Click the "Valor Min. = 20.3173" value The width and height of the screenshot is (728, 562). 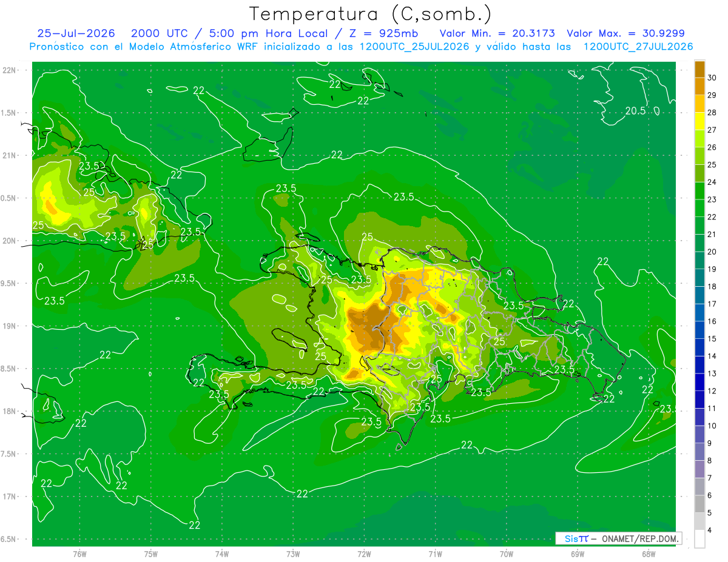coord(497,33)
